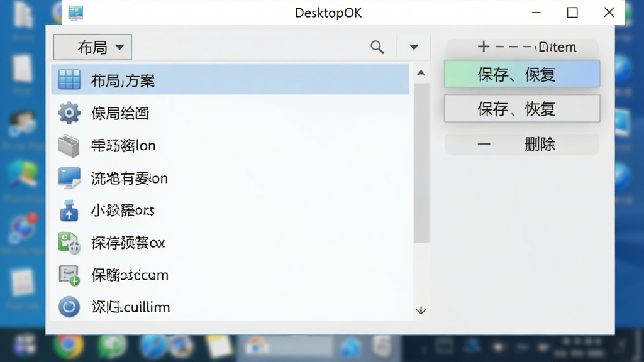Click the Windows Start button in taskbar
This screenshot has width=644, height=362.
click(x=25, y=346)
